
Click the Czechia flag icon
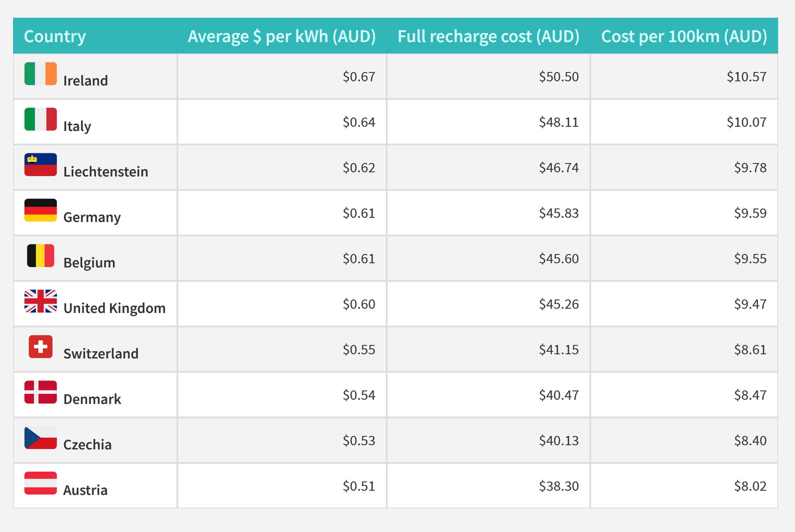click(x=40, y=437)
